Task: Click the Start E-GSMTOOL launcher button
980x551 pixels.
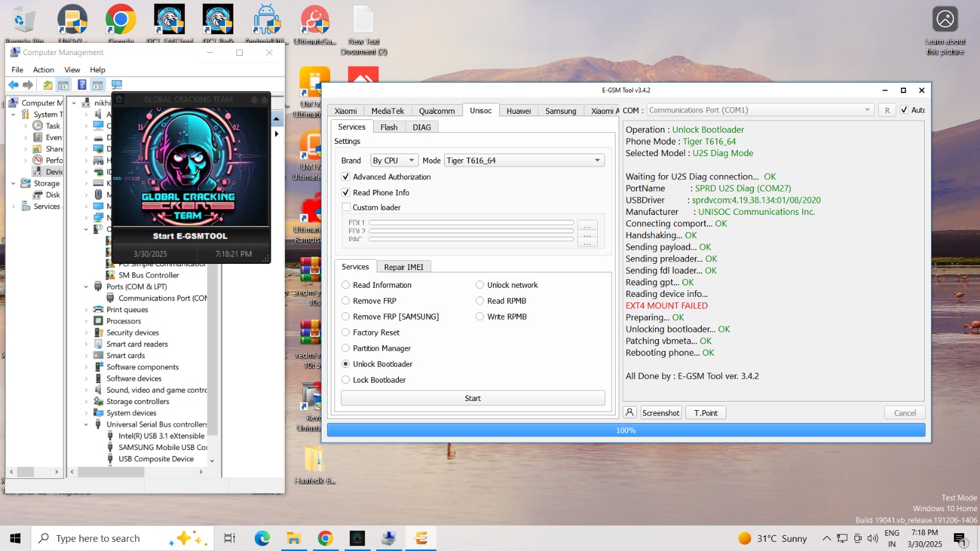Action: [x=190, y=236]
